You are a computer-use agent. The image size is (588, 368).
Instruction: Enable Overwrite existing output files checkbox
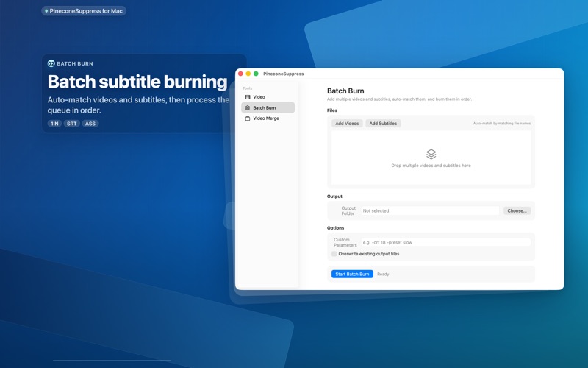click(334, 254)
